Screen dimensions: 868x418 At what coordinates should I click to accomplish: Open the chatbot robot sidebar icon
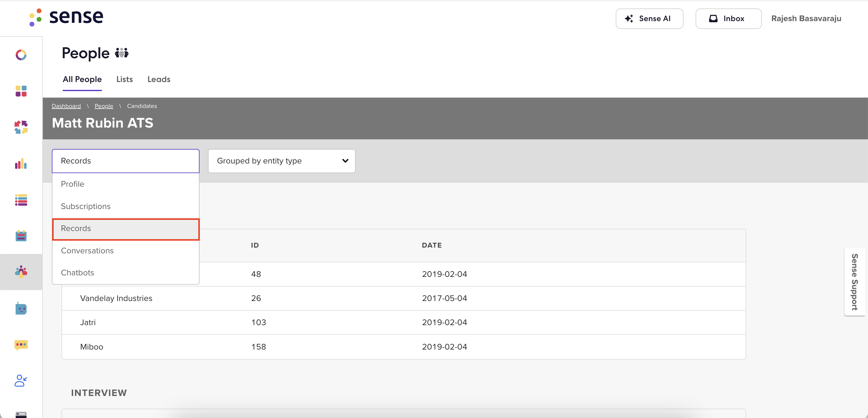[21, 308]
